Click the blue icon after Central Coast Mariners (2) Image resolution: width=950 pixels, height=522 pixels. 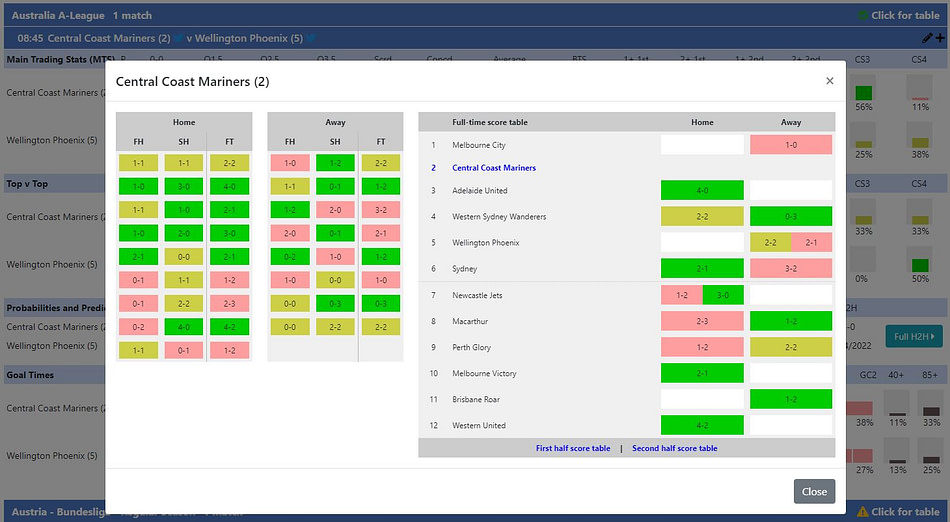pyautogui.click(x=179, y=39)
